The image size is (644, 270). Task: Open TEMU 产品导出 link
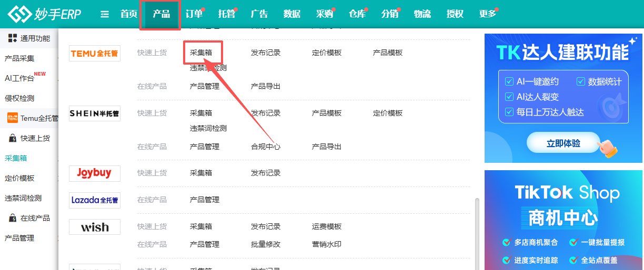[x=266, y=86]
